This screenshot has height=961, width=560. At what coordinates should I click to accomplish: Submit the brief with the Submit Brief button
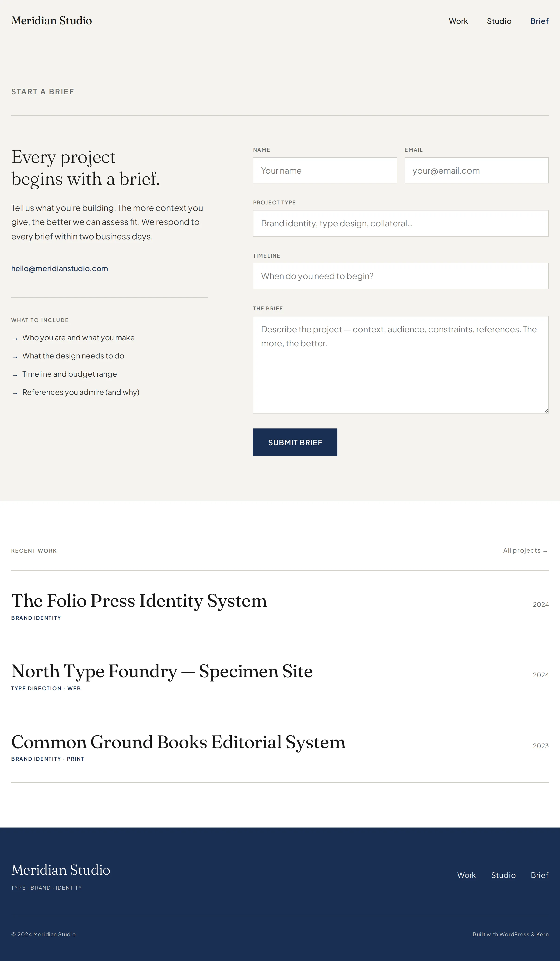click(295, 442)
